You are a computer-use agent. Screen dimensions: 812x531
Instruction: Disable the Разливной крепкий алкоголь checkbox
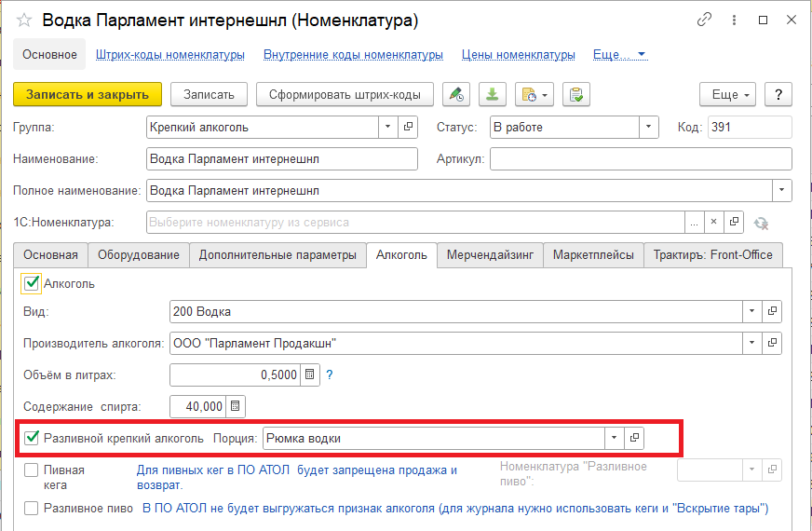tap(33, 437)
